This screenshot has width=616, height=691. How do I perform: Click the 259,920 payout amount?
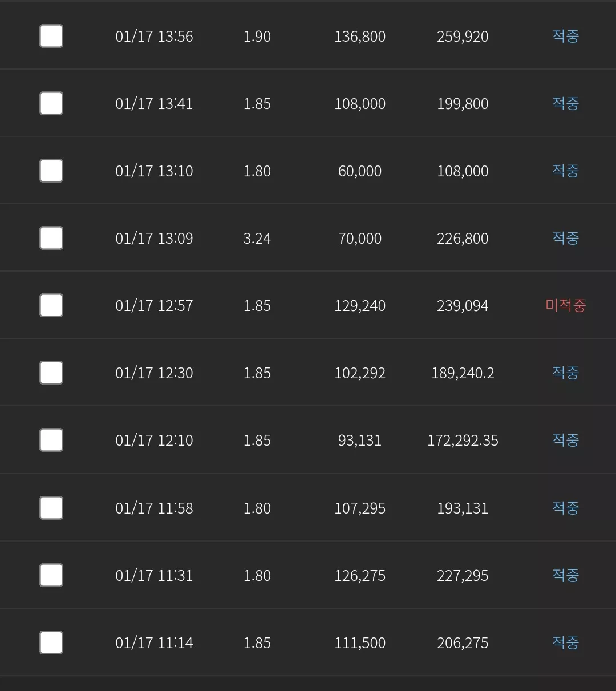click(x=463, y=36)
